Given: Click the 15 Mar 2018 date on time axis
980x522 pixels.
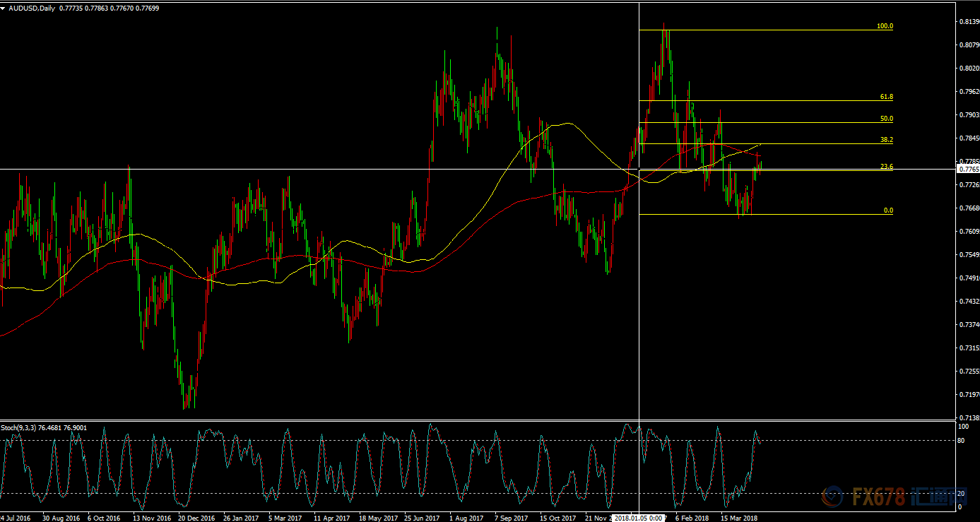Looking at the screenshot, I should 739,518.
